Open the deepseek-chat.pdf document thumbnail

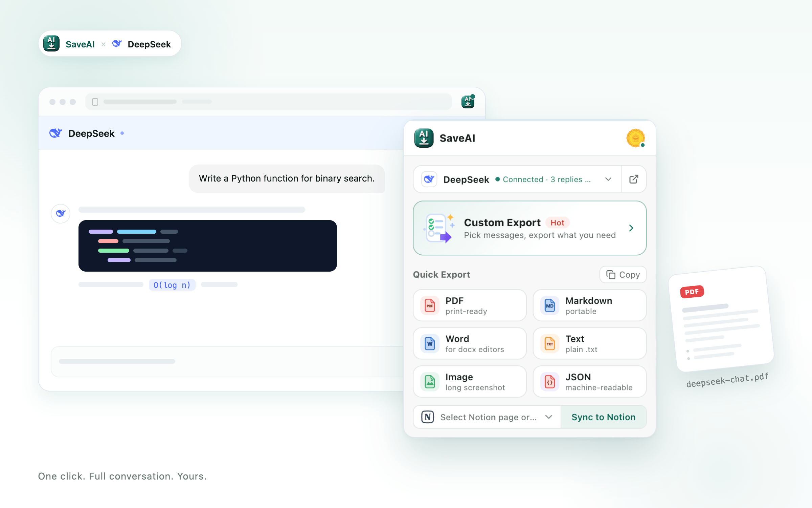click(x=721, y=319)
